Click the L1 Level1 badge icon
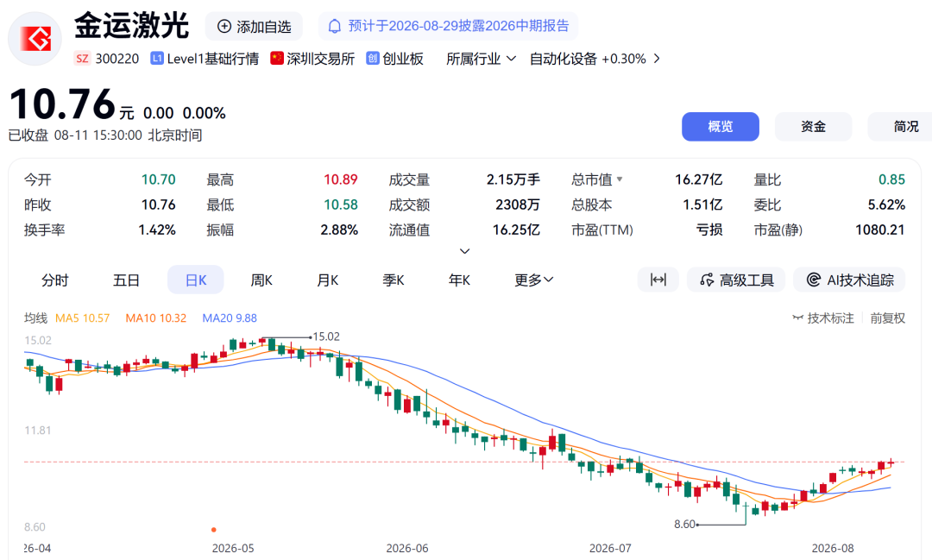Viewport: 932px width, 560px height. click(157, 59)
